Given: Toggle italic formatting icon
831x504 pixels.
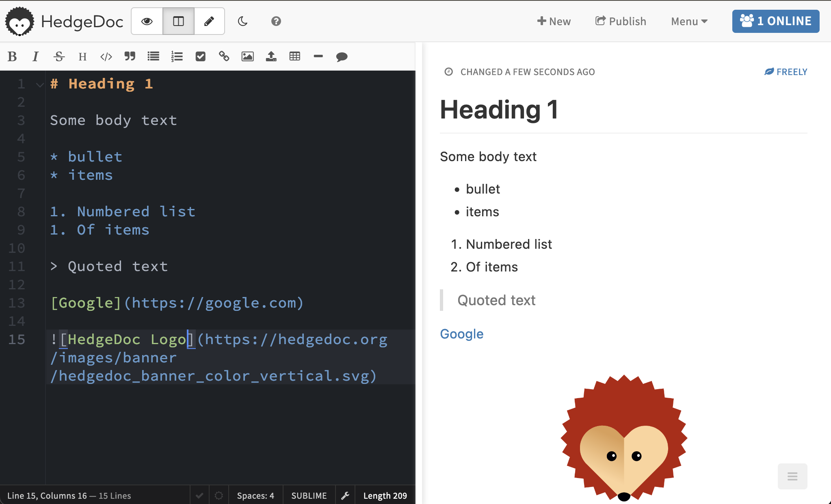Looking at the screenshot, I should [35, 56].
